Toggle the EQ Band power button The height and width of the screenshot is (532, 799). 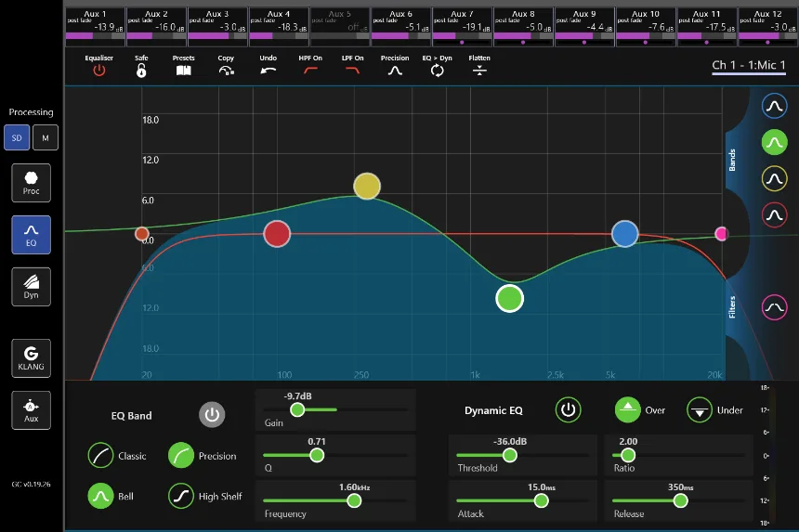point(212,415)
